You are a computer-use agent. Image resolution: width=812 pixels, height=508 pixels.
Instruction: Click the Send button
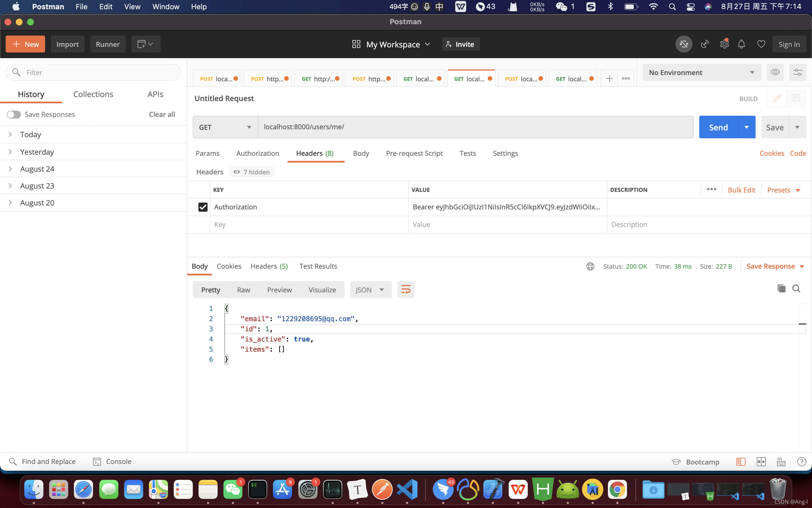718,127
